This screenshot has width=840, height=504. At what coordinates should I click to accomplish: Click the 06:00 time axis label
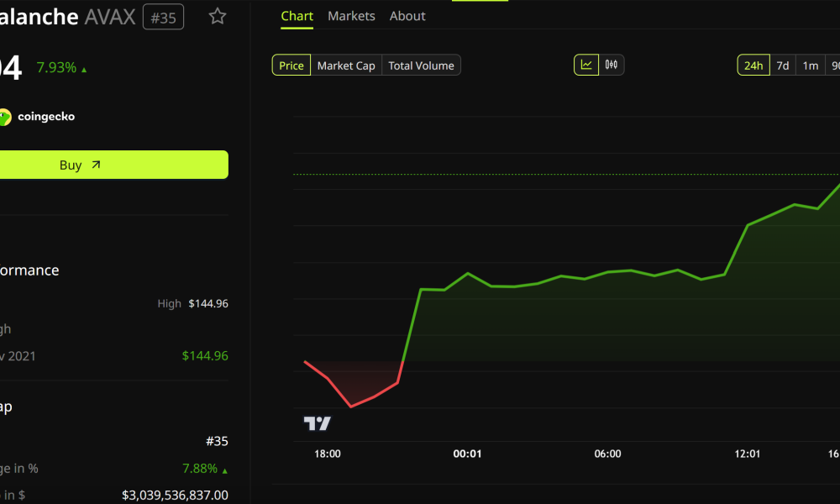607,454
